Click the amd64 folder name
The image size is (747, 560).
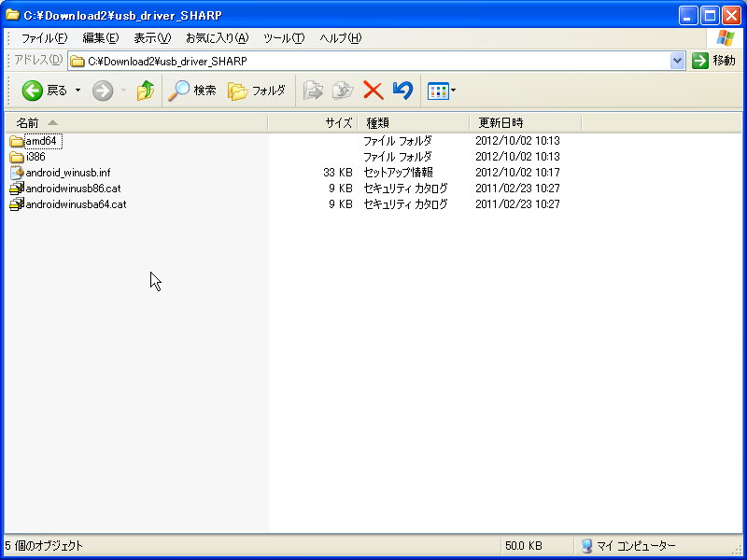(x=42, y=141)
